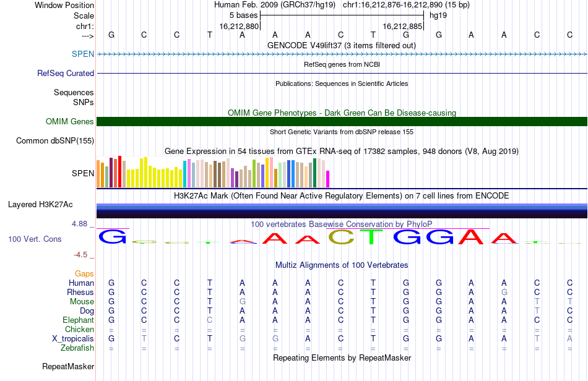The height and width of the screenshot is (381, 588).
Task: Click the chr1:16,212,876-16,212,890 coordinate text
Action: 393,5
